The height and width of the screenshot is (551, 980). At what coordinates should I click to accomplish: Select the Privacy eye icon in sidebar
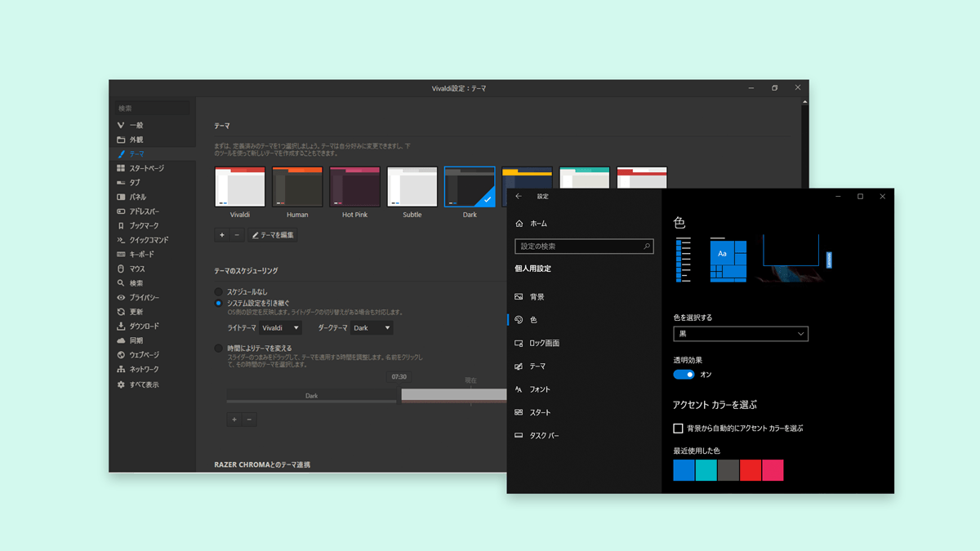[121, 298]
